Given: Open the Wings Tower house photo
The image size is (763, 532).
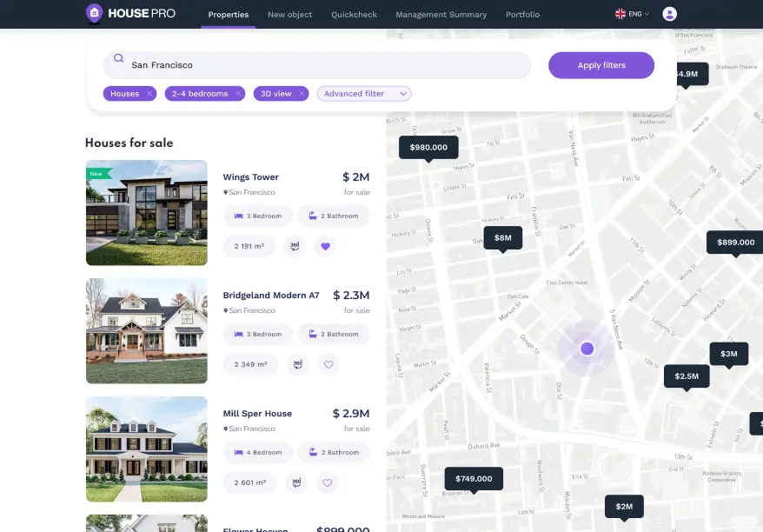Looking at the screenshot, I should pyautogui.click(x=147, y=213).
